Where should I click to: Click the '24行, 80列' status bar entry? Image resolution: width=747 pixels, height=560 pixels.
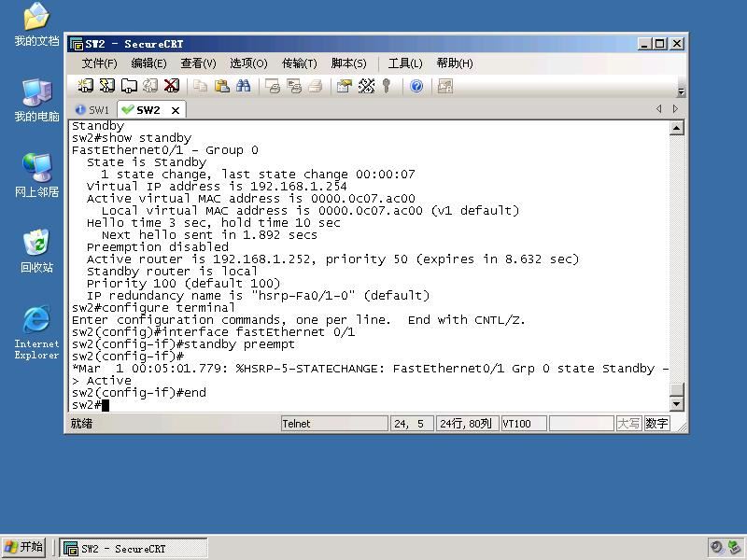tap(467, 424)
